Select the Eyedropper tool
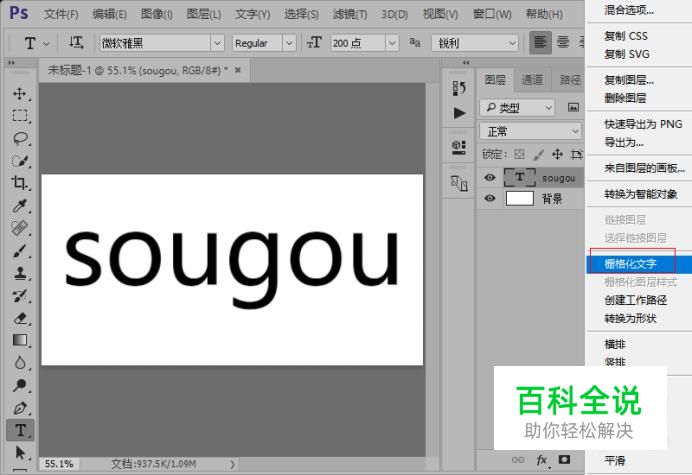692x475 pixels. tap(19, 206)
